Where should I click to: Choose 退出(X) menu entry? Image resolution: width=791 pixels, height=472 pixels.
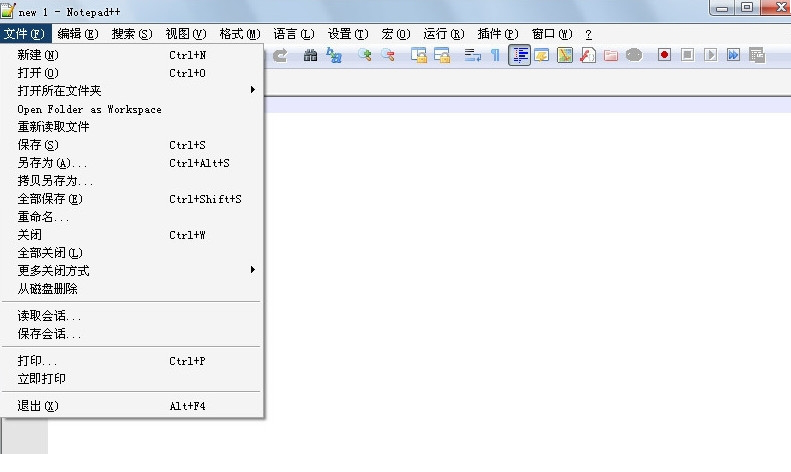point(132,405)
